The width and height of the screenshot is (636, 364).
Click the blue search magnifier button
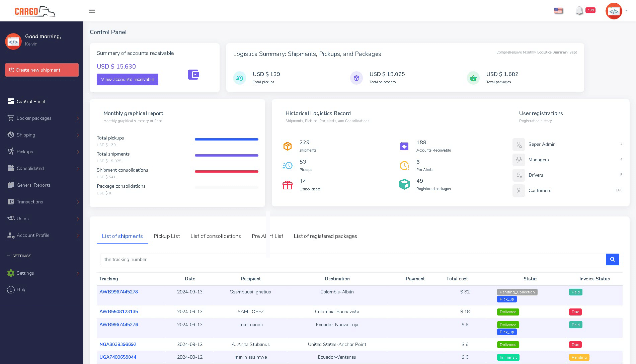tap(612, 259)
